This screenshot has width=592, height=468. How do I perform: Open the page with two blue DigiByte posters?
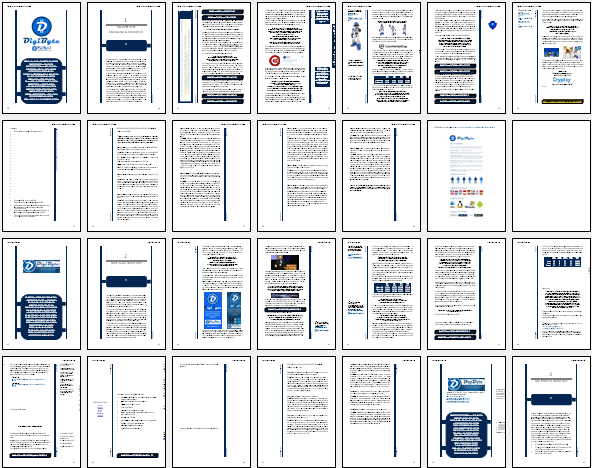point(211,294)
